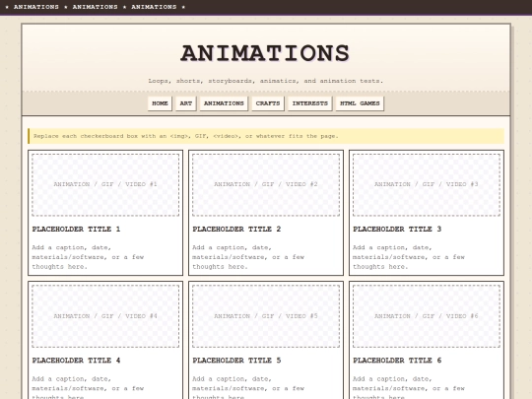The width and height of the screenshot is (532, 399).
Task: Click the 'Placeholder Title 6' heading
Action: [x=397, y=361]
